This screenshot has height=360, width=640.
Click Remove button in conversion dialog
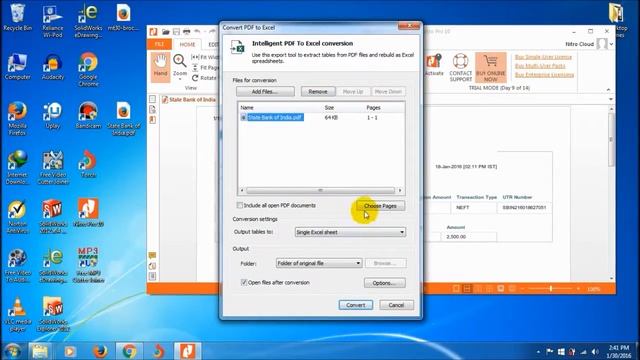click(x=318, y=91)
